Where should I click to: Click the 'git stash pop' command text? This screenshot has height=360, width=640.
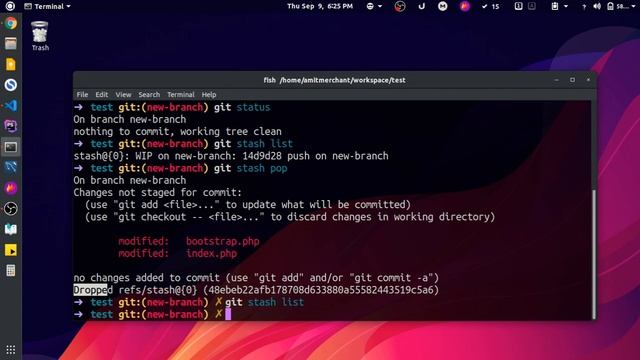[x=251, y=168]
